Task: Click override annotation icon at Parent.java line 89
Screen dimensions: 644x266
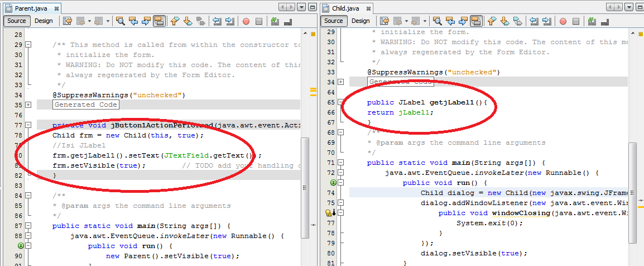Action: (21, 246)
